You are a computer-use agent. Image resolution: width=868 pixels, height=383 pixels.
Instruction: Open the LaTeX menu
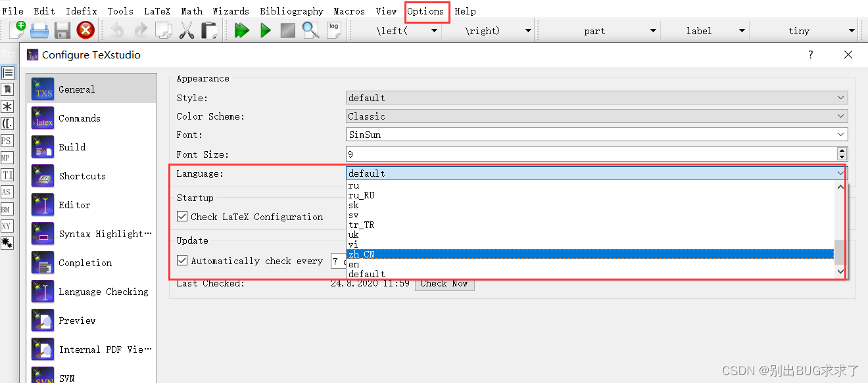coord(157,11)
